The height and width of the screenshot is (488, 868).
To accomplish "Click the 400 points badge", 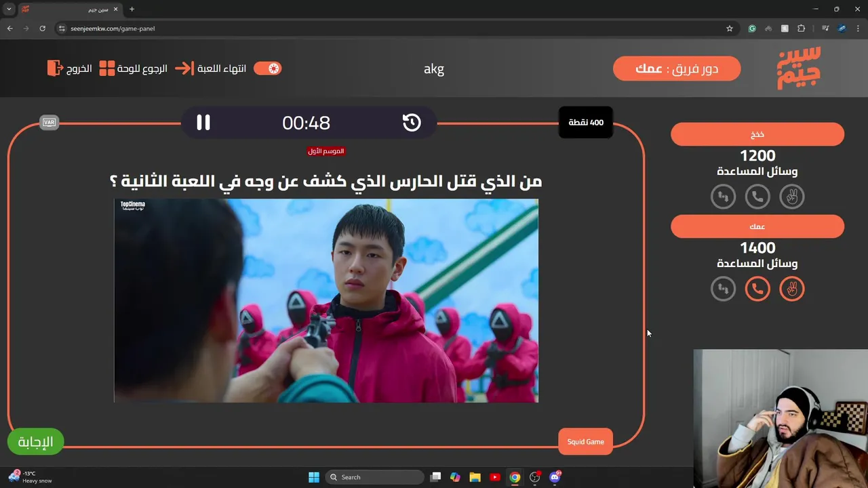I will 586,123.
